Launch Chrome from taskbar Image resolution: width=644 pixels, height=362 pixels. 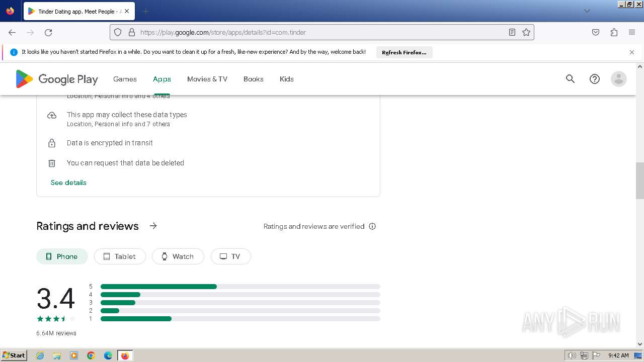click(91, 355)
